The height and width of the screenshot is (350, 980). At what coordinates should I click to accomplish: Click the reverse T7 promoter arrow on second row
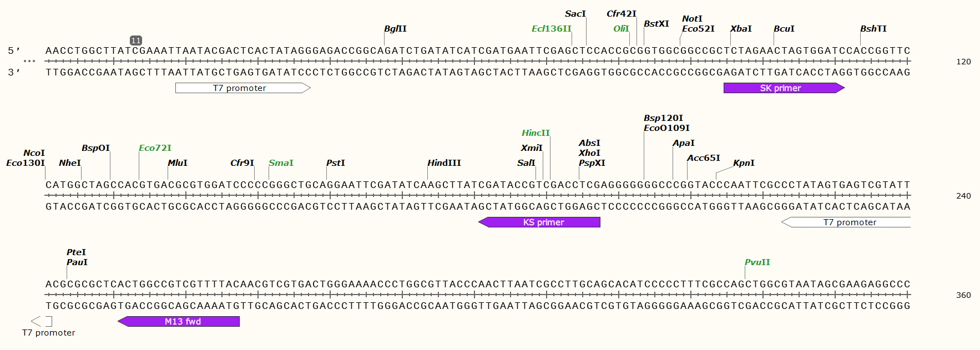pos(846,222)
